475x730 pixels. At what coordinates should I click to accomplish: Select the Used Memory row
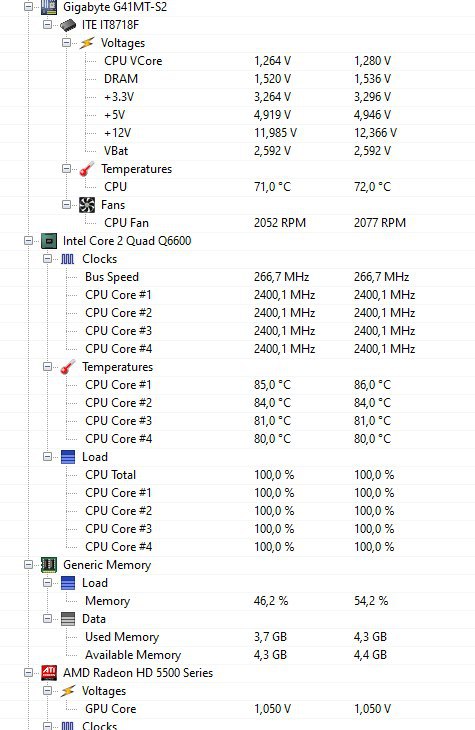tap(238, 637)
